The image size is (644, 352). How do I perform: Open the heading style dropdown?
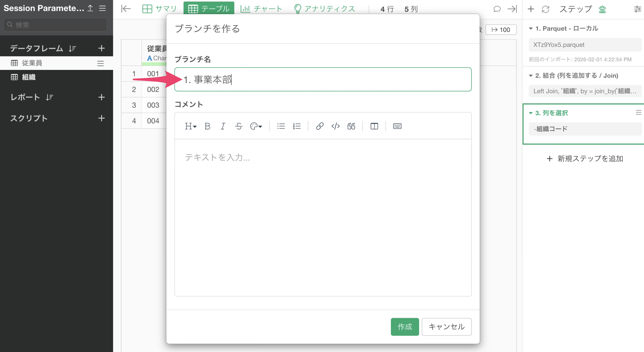point(191,126)
